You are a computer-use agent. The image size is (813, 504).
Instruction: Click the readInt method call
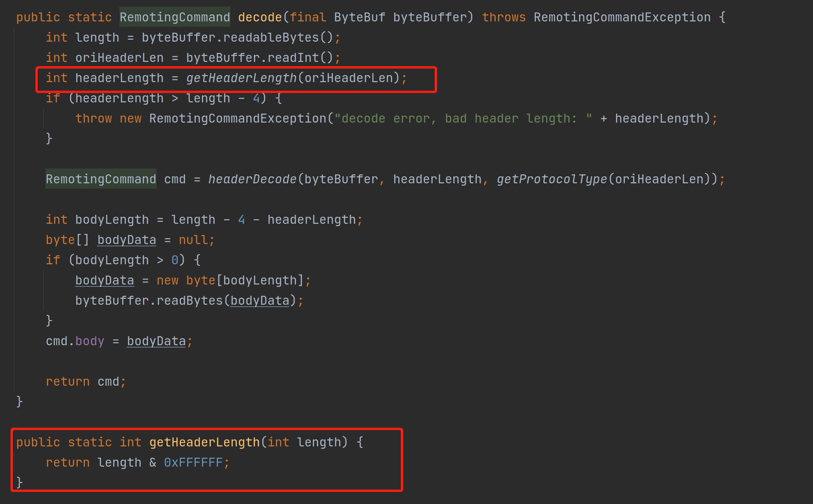pos(293,58)
